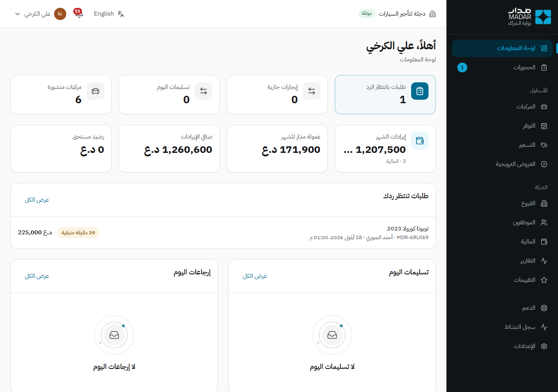The image size is (558, 392).
Task: Click the wallet icon on إيرادات الشهر card
Action: [420, 141]
